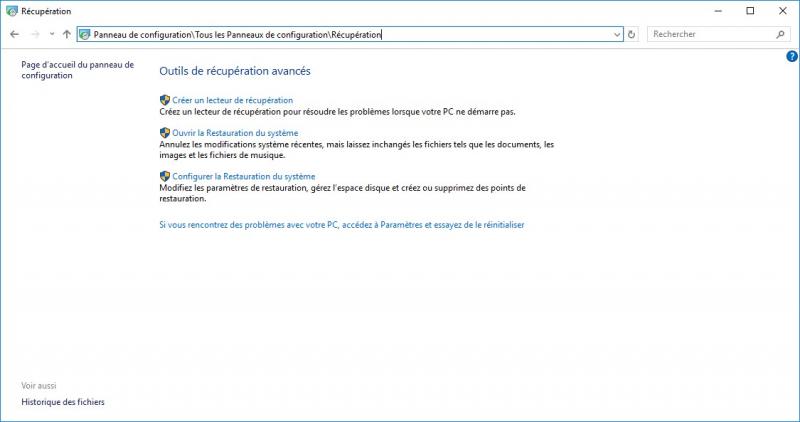Click the forward navigation arrow
Image resolution: width=800 pixels, height=422 pixels.
pyautogui.click(x=35, y=34)
